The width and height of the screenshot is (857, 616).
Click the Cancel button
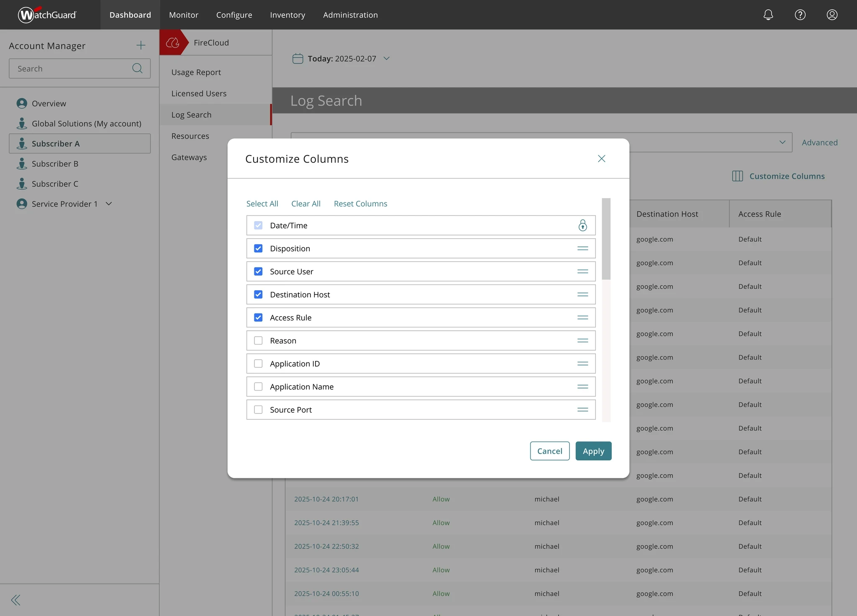tap(549, 451)
